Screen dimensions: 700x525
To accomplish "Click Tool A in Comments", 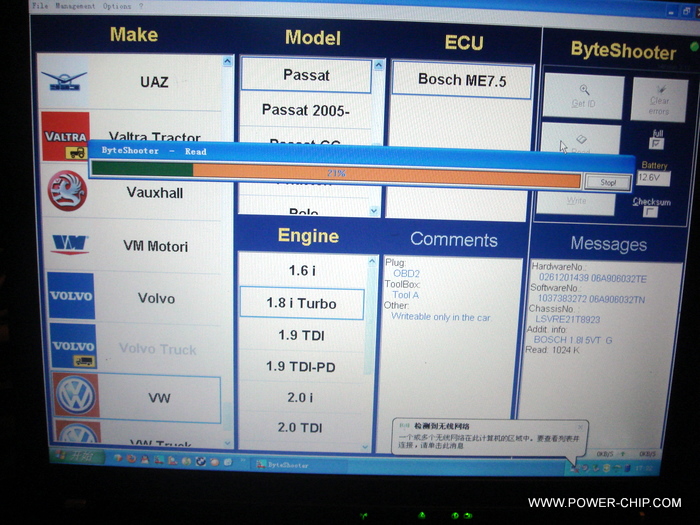I will (x=405, y=295).
